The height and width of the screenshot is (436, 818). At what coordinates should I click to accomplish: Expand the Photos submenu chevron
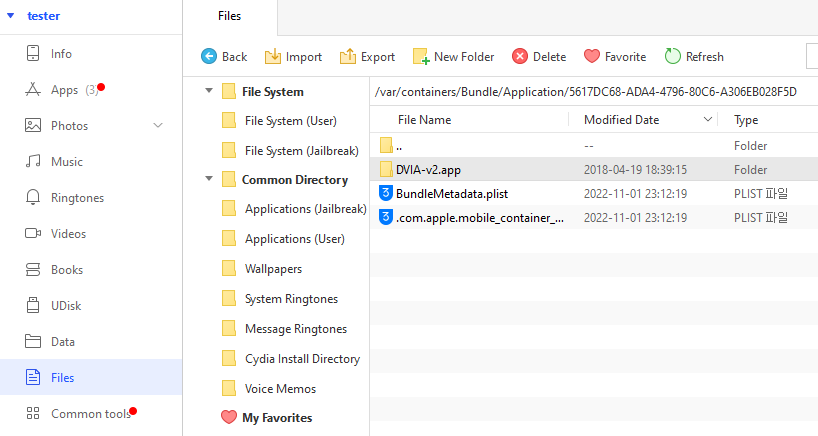[x=158, y=125]
